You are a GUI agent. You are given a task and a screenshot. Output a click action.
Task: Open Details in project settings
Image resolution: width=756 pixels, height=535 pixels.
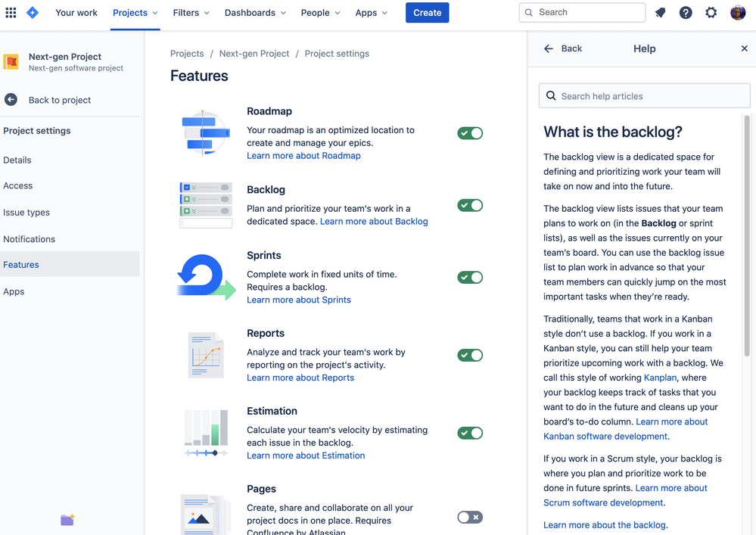(17, 160)
